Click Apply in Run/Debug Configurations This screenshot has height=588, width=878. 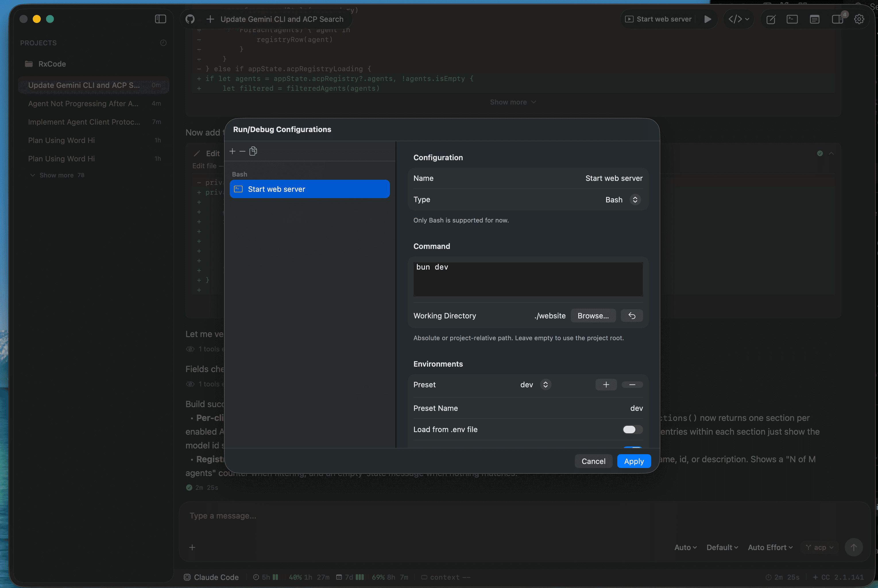pos(634,461)
